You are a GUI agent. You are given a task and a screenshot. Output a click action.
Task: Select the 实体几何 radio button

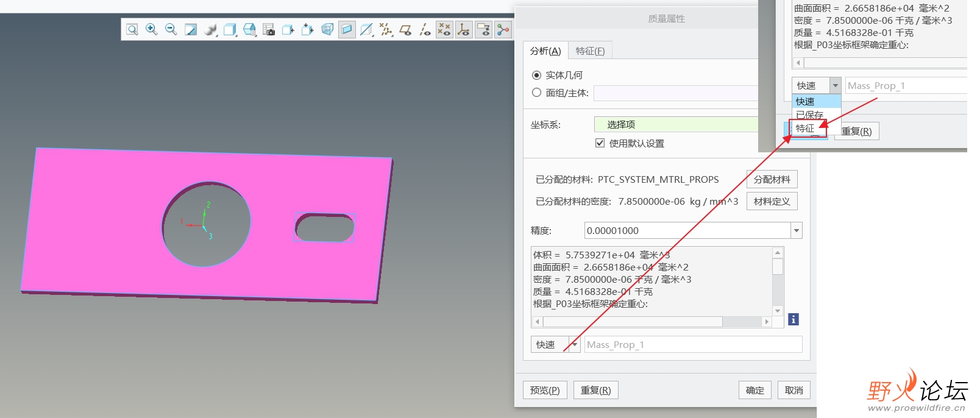[536, 75]
